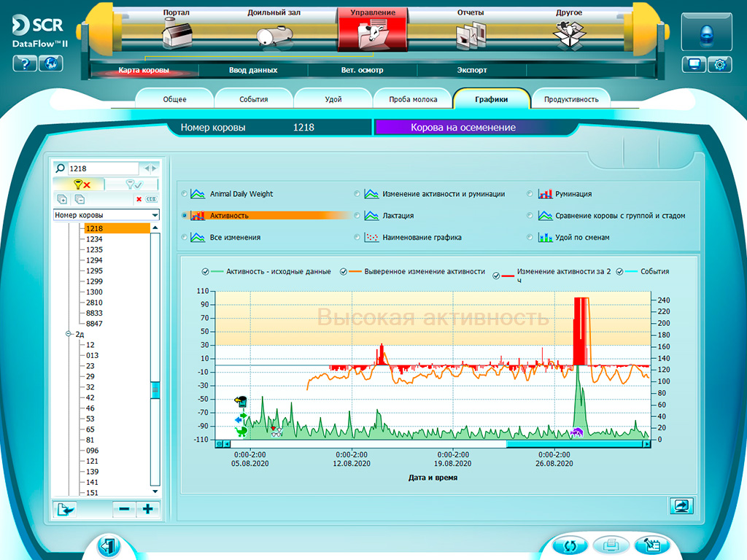Select cow 1299 in the list
747x560 pixels.
[93, 281]
